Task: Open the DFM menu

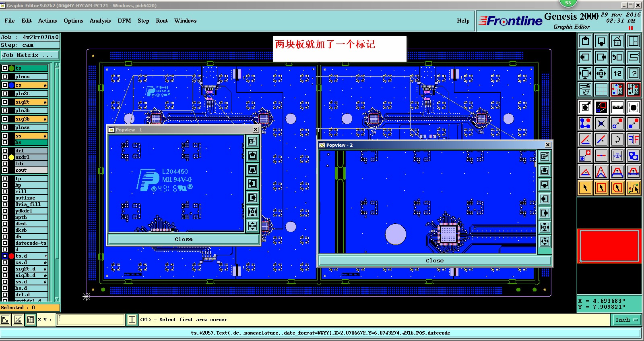Action: tap(124, 21)
